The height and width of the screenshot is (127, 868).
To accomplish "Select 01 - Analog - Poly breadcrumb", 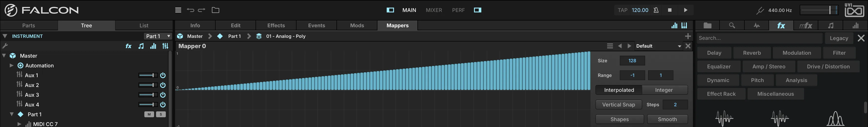I will pos(286,36).
